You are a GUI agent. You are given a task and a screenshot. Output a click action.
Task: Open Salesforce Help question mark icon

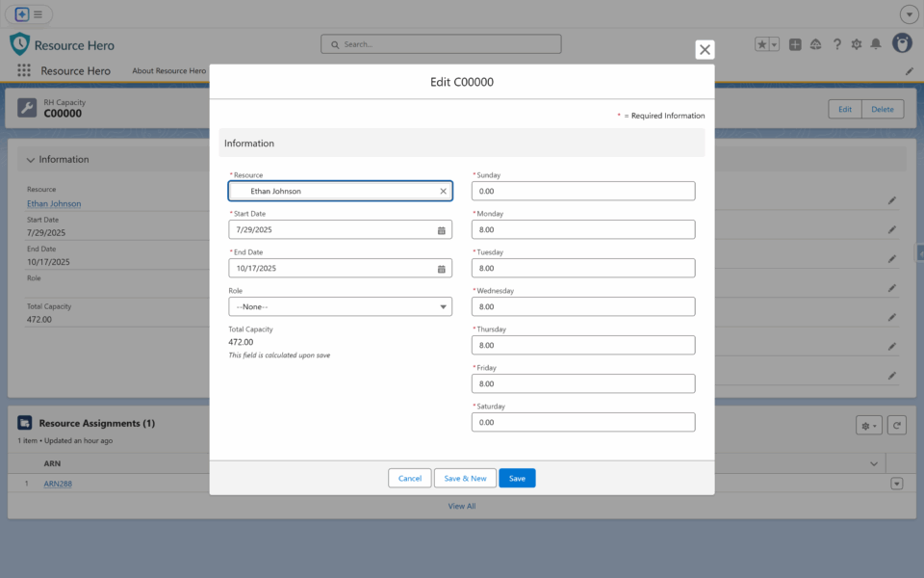tap(836, 44)
